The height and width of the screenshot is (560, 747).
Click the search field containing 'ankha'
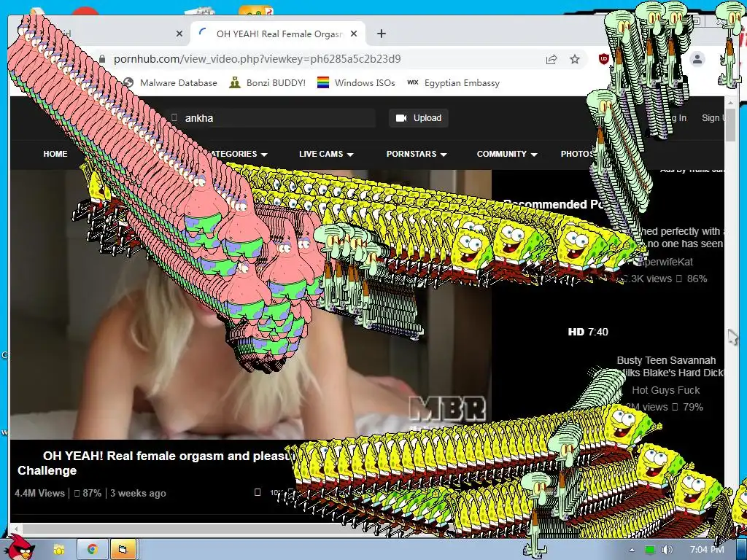click(x=271, y=118)
